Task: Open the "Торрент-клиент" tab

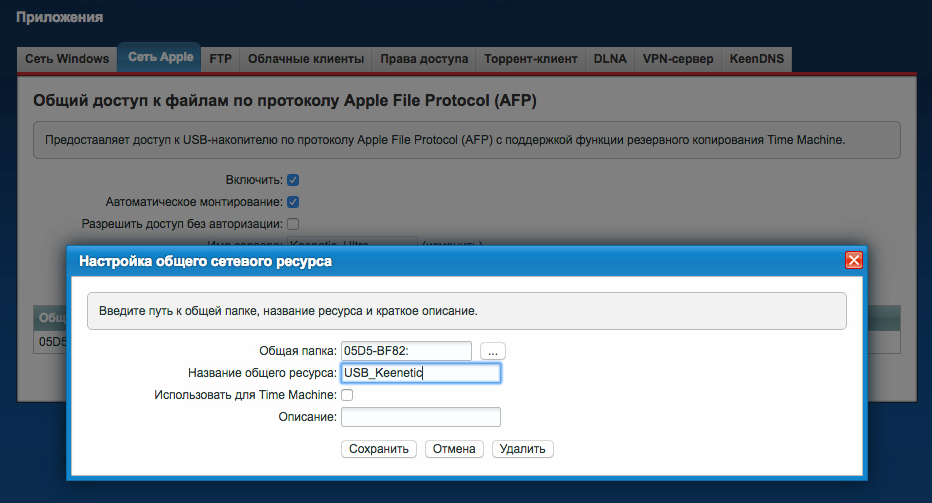Action: pos(530,59)
